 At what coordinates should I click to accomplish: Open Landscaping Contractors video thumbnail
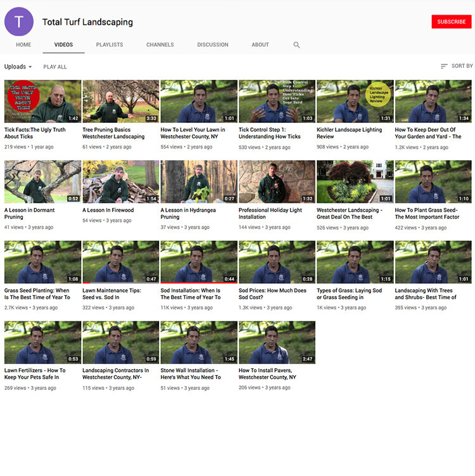121,342
